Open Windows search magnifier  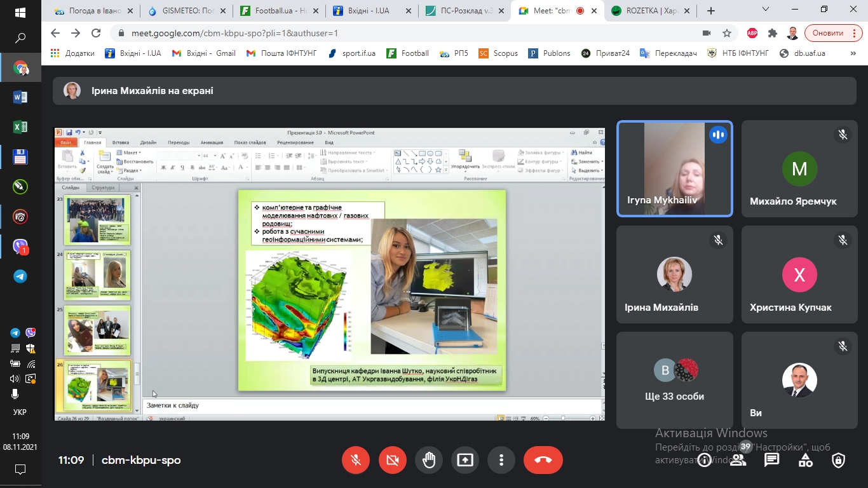[x=20, y=39]
